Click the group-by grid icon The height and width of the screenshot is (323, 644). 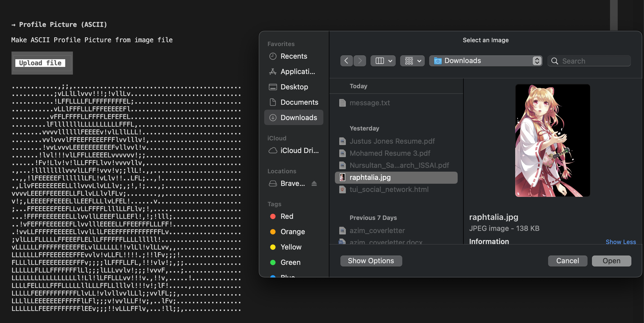tap(409, 61)
